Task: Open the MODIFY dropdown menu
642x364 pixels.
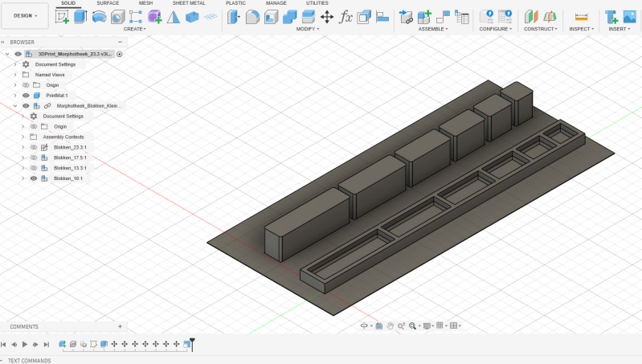Action: point(308,29)
